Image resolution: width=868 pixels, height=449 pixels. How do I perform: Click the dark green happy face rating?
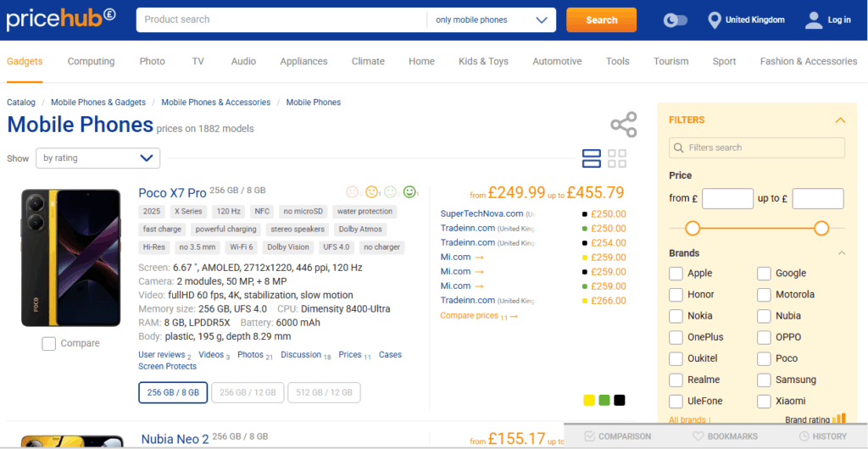tap(409, 191)
